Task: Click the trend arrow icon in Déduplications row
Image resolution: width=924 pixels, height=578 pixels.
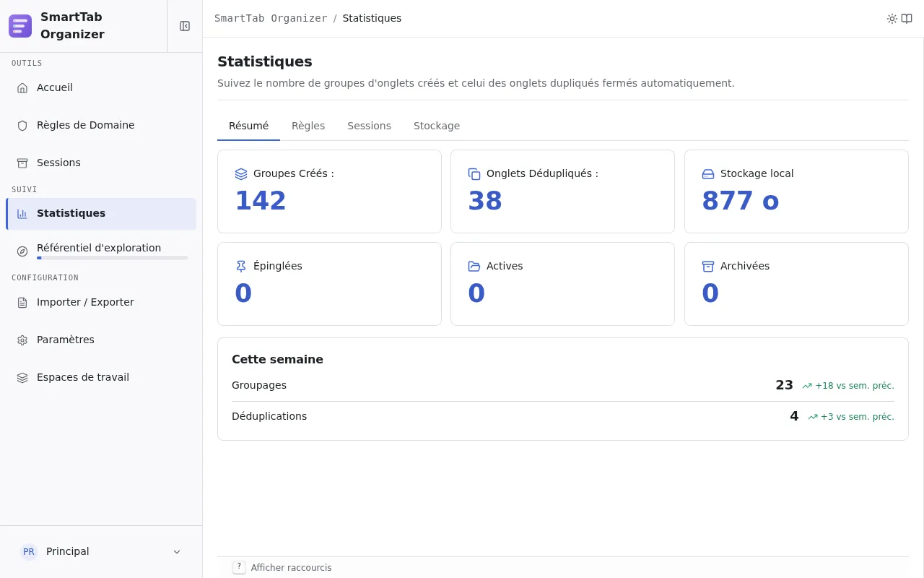Action: [813, 418]
